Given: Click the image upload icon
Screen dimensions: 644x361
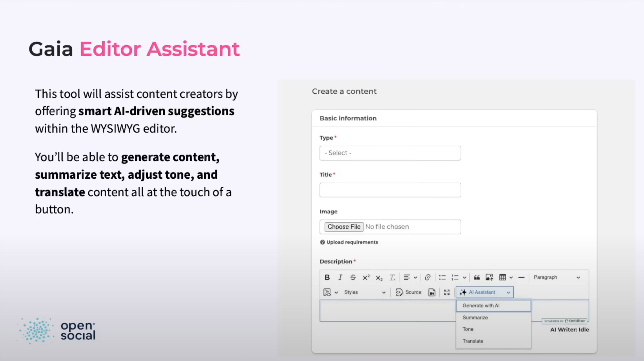Looking at the screenshot, I should tap(489, 277).
